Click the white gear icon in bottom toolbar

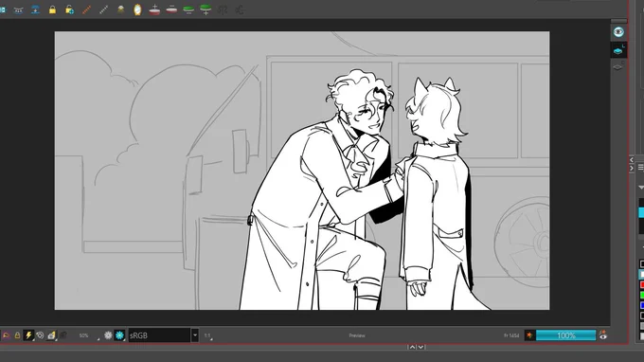coord(108,335)
